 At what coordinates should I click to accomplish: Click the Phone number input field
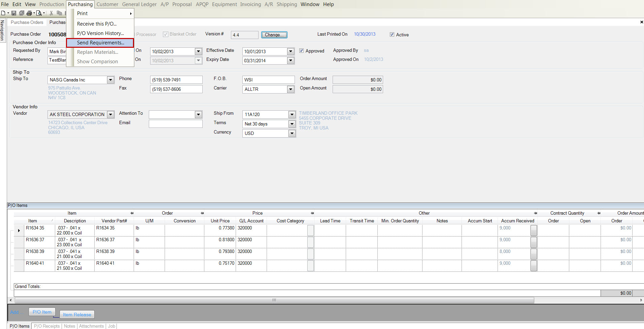(x=176, y=80)
